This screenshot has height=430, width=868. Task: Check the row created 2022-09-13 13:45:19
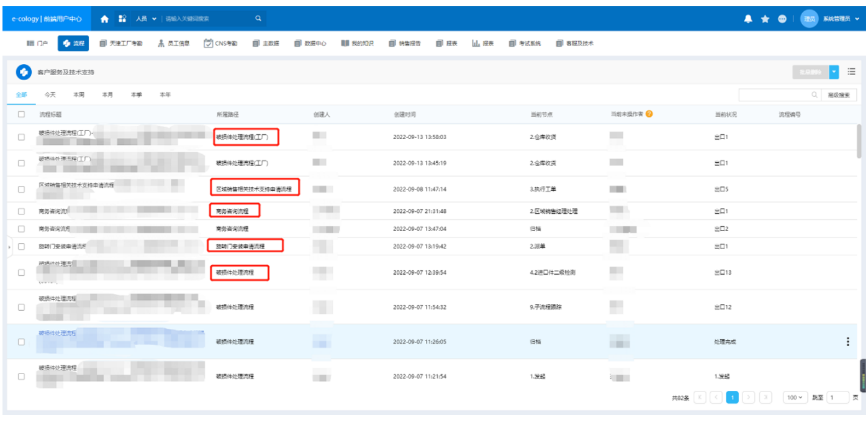tap(22, 163)
